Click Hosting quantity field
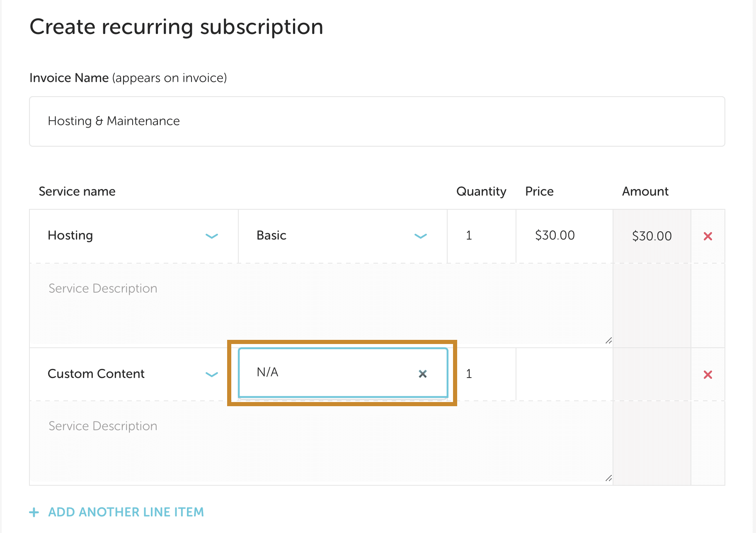Screen dimensions: 756x533 point(481,236)
